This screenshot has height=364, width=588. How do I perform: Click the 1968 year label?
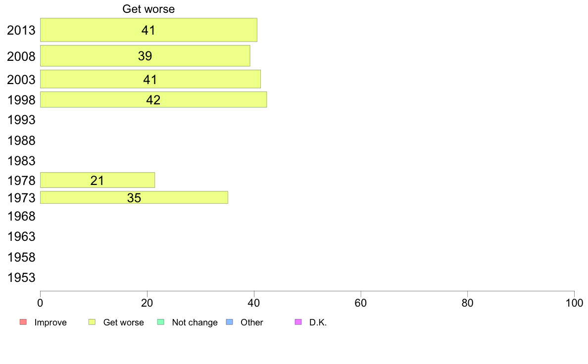point(21,216)
